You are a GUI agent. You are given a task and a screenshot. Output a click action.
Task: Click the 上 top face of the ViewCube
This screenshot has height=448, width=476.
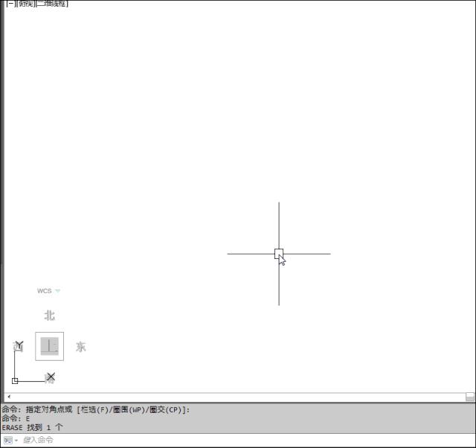(50, 346)
